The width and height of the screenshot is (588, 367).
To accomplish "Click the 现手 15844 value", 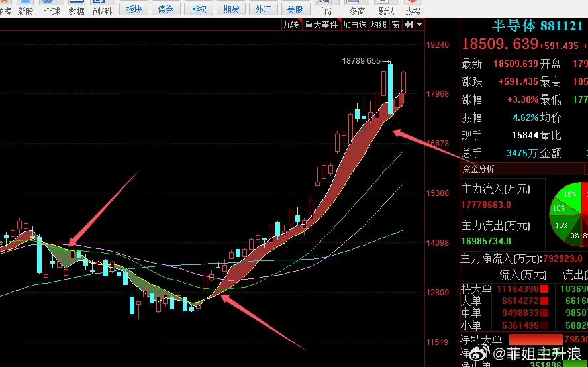I will point(525,135).
